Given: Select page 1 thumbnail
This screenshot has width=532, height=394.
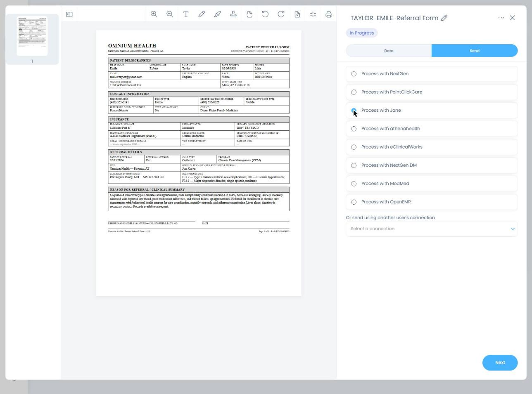Looking at the screenshot, I should [32, 36].
